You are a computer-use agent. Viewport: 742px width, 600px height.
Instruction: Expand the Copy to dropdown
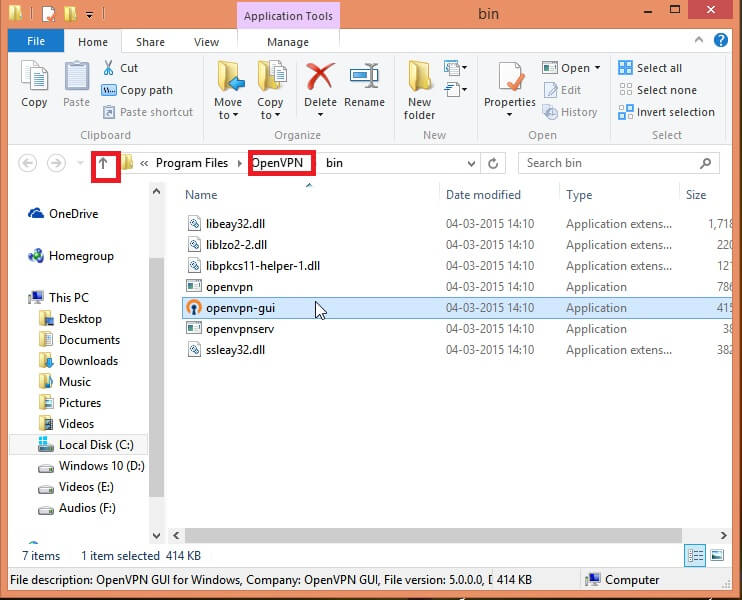click(x=270, y=115)
